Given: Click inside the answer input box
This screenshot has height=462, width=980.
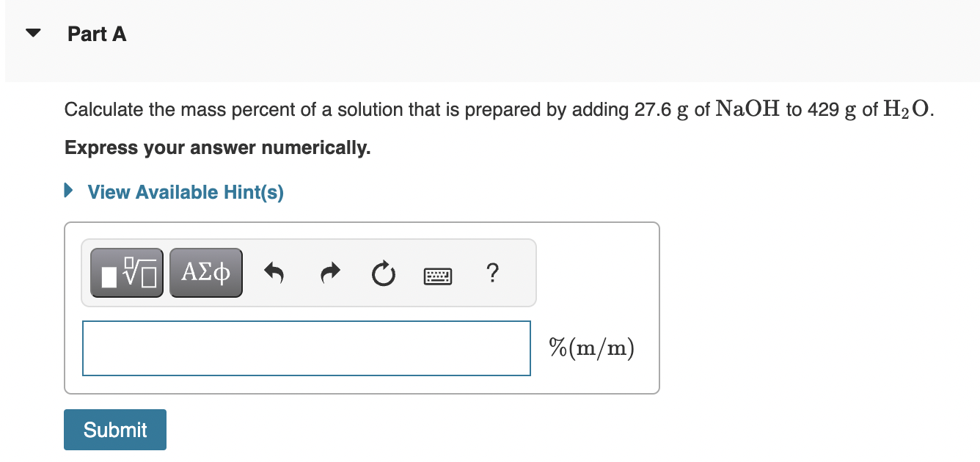Looking at the screenshot, I should (306, 348).
